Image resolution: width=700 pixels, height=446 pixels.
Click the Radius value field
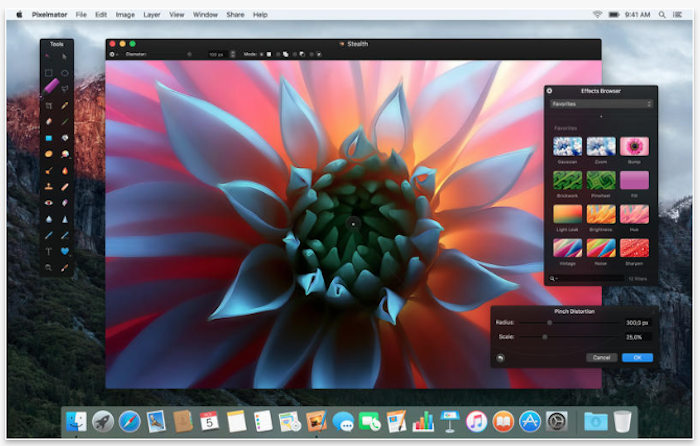pyautogui.click(x=637, y=323)
